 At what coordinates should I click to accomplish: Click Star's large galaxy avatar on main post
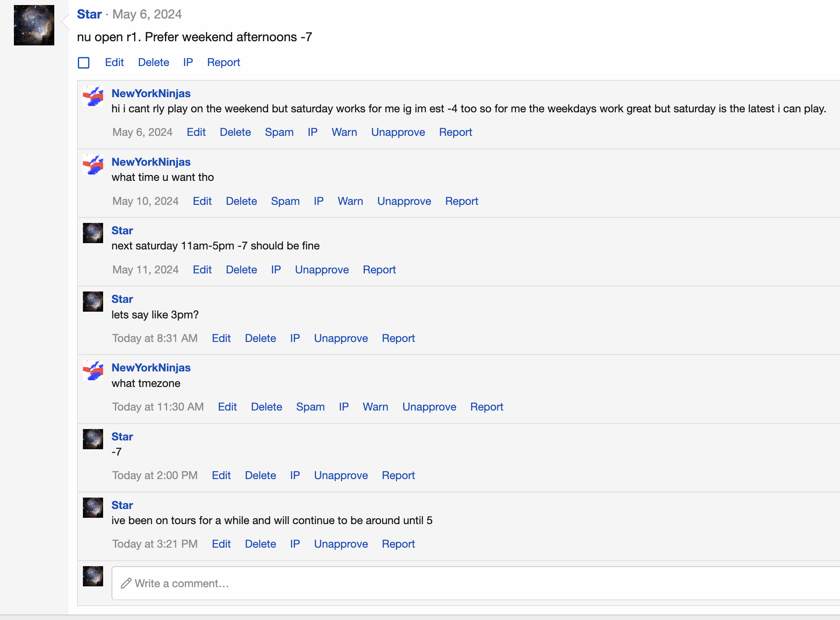[x=34, y=25]
